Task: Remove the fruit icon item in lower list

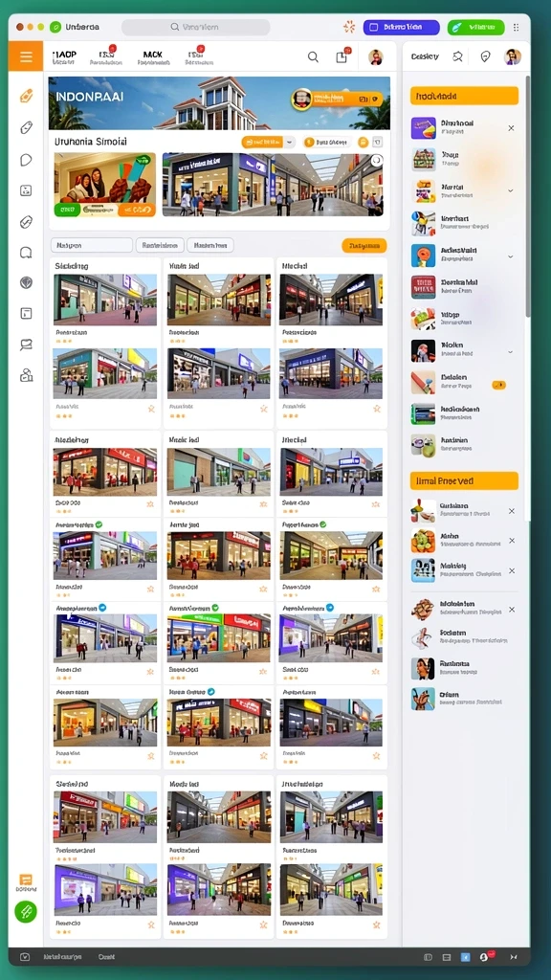Action: [x=512, y=541]
